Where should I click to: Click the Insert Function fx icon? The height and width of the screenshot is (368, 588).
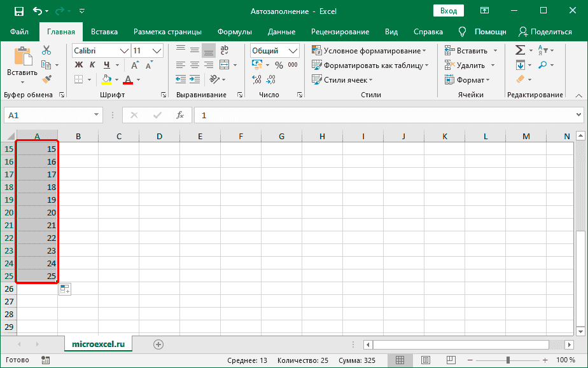click(180, 115)
